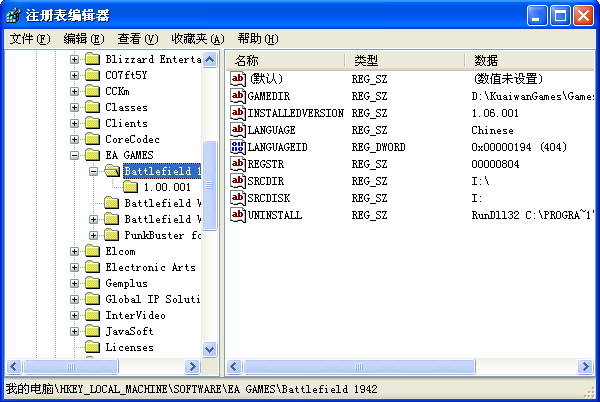Expand the PunkBuster key
This screenshot has height=402, width=600.
93,235
